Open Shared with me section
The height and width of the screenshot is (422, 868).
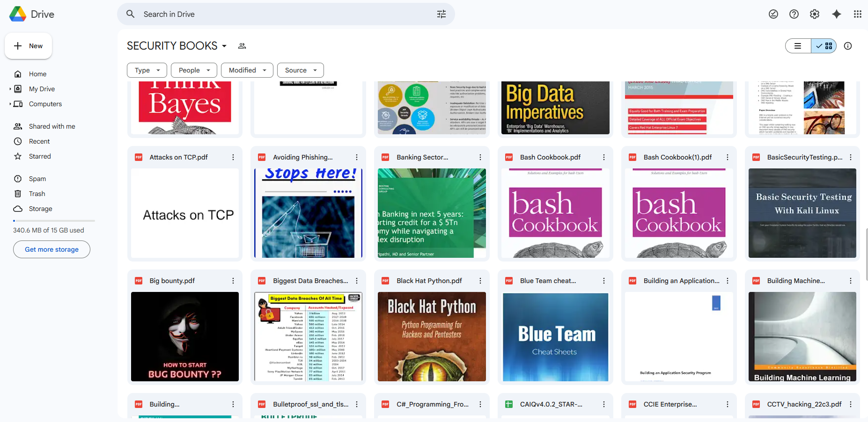pos(51,126)
